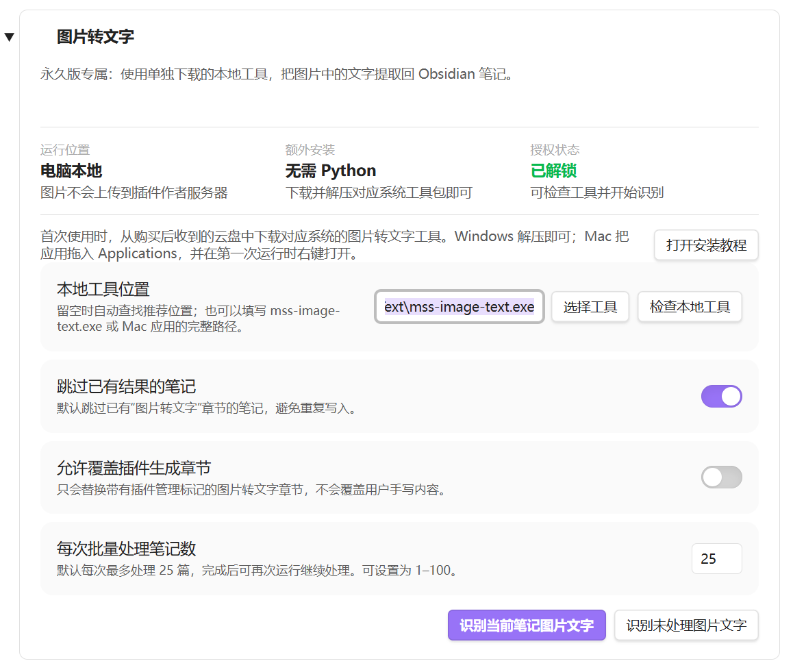Image resolution: width=793 pixels, height=672 pixels.
Task: Focus the mss-image-text.exe path field
Action: click(460, 307)
